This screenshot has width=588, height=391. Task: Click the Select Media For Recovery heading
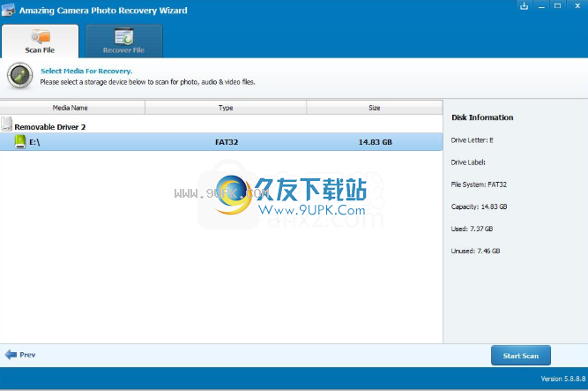pyautogui.click(x=86, y=71)
